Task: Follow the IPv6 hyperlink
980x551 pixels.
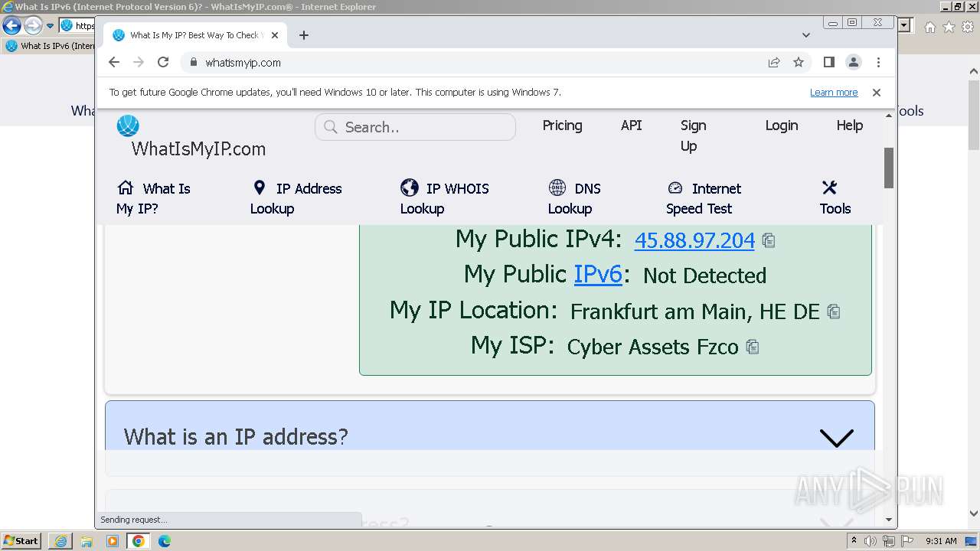Action: (598, 274)
